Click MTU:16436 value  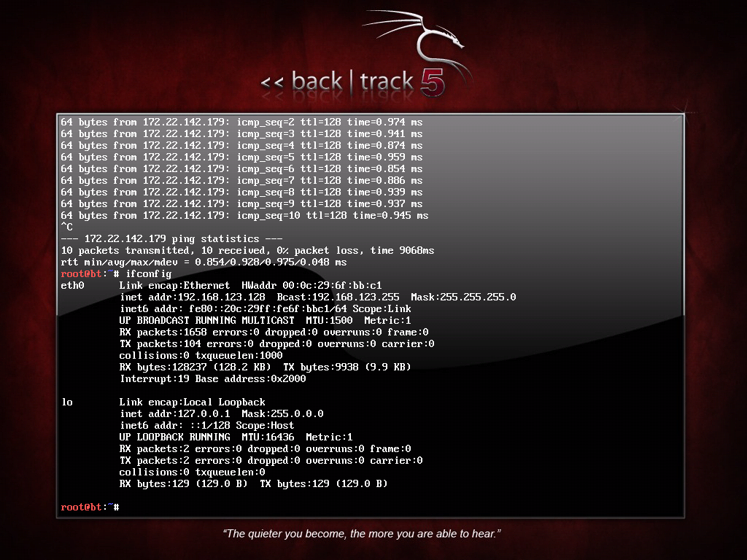tap(268, 437)
